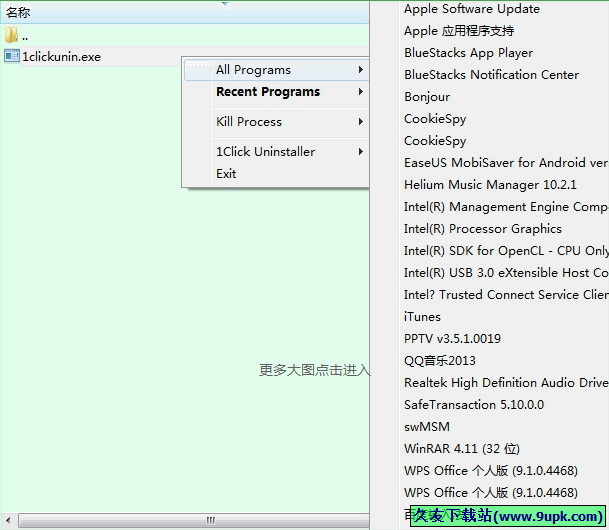Select BlueStacks App Player entry

468,53
